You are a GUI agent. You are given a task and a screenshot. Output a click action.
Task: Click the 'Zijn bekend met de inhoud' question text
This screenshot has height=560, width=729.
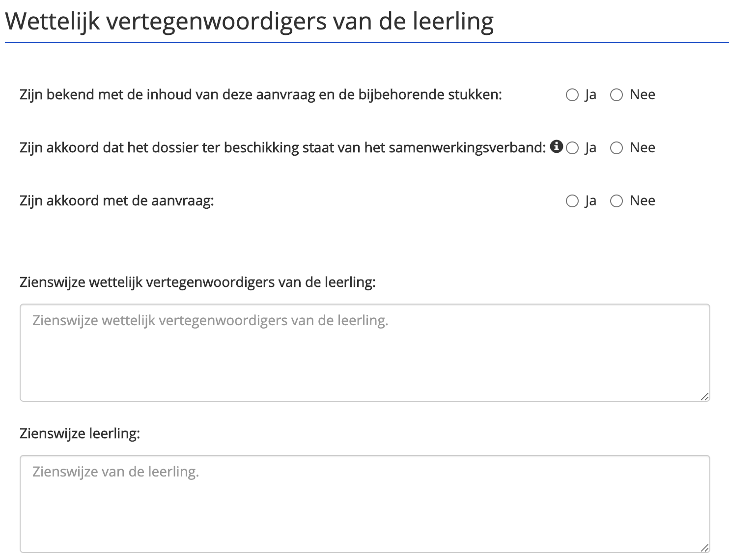tap(261, 95)
